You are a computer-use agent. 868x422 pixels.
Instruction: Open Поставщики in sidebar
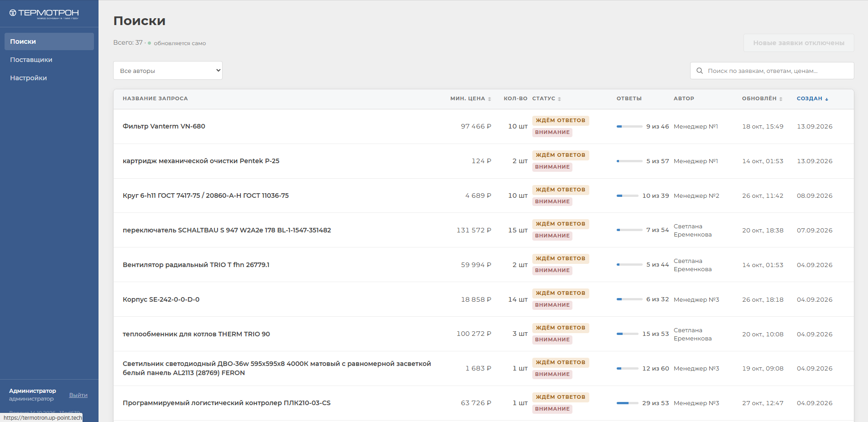pos(49,60)
